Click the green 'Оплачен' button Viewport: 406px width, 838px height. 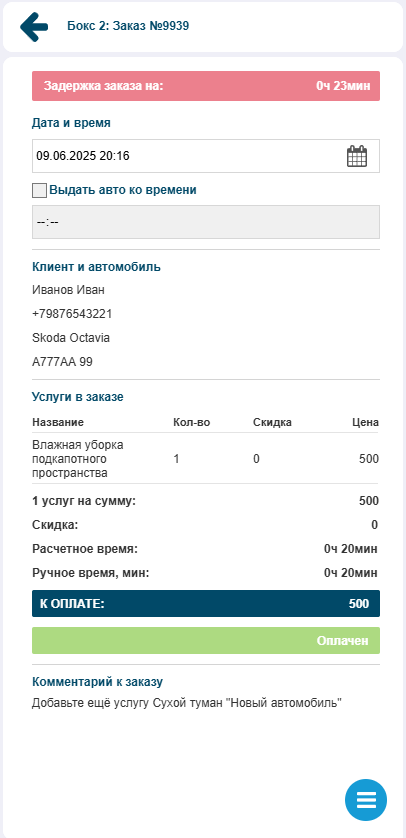pos(206,640)
